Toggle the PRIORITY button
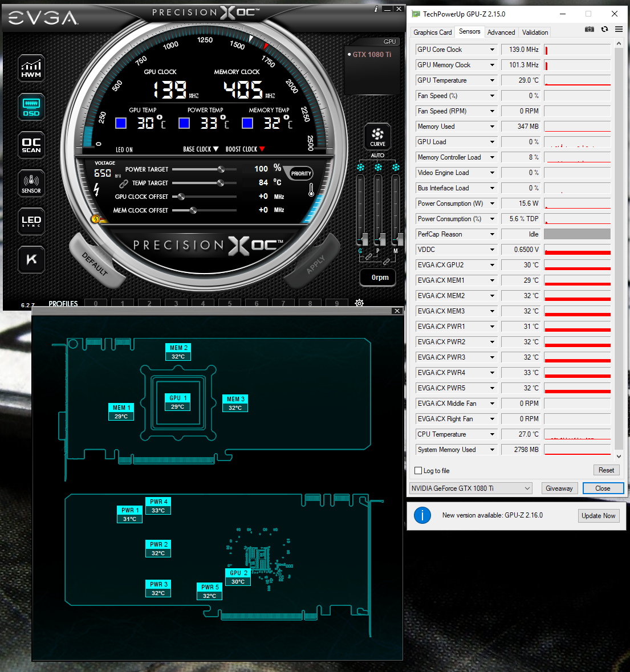This screenshot has height=672, width=630. point(301,174)
